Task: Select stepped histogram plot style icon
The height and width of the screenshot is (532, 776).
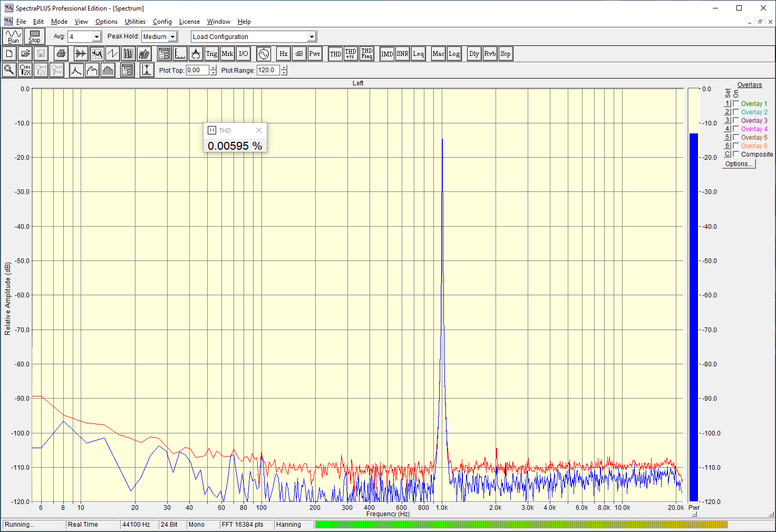Action: pos(92,70)
